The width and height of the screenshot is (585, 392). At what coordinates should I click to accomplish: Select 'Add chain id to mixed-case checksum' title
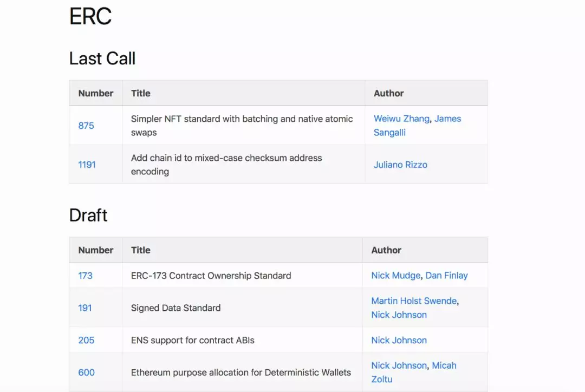(x=226, y=165)
